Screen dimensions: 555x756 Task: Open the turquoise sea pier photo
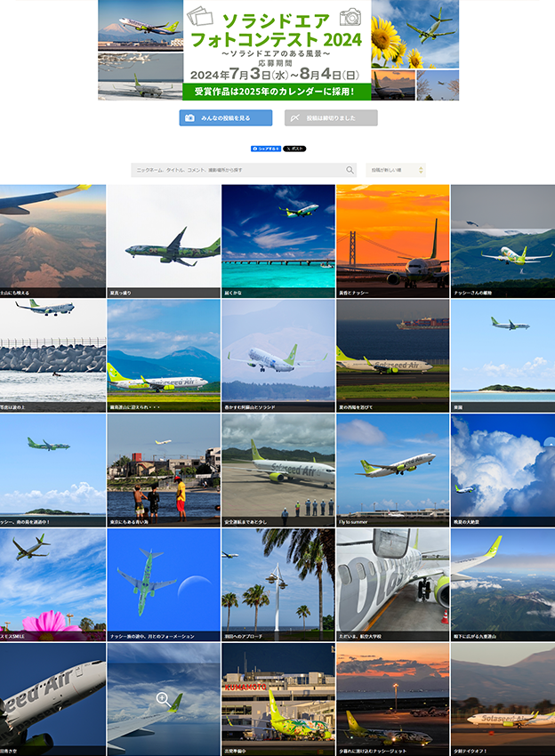click(x=278, y=241)
